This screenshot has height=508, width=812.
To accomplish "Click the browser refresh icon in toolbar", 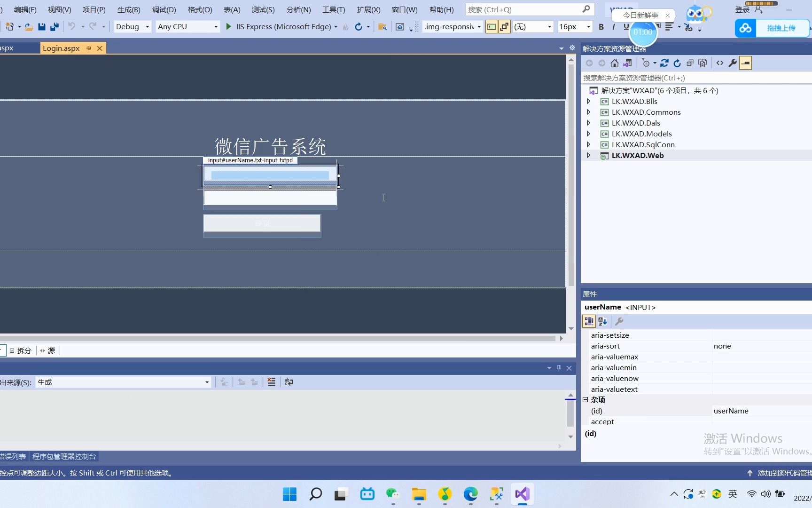I will (x=359, y=27).
